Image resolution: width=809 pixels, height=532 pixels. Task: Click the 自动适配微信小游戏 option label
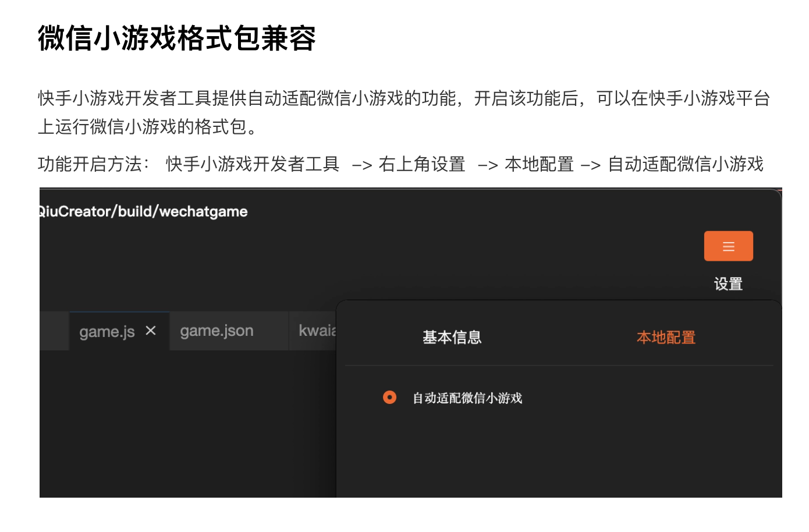(x=467, y=398)
